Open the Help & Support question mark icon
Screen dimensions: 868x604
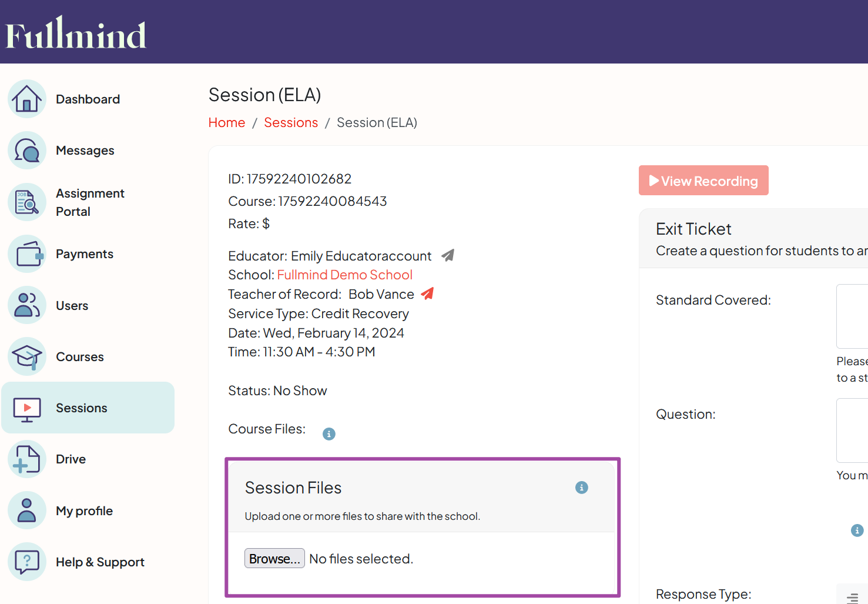click(x=26, y=562)
